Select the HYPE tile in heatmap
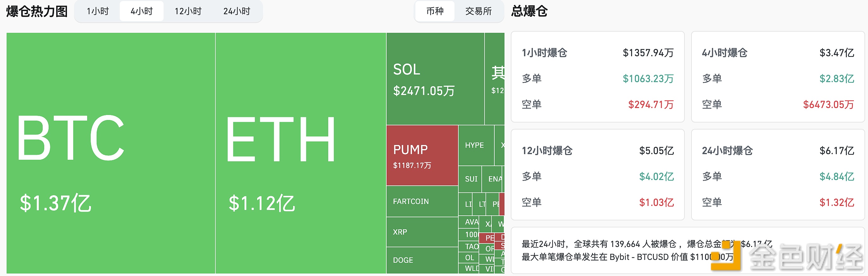 (475, 145)
